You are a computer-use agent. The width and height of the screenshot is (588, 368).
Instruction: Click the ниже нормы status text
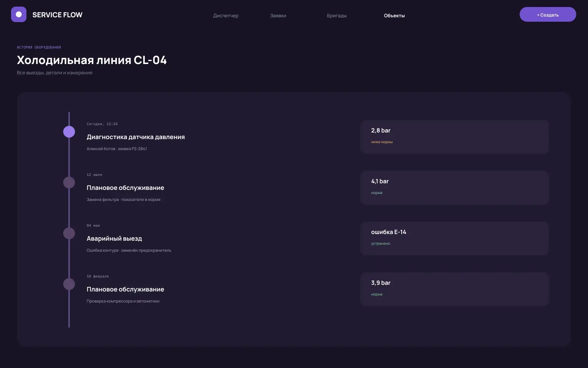pos(382,142)
